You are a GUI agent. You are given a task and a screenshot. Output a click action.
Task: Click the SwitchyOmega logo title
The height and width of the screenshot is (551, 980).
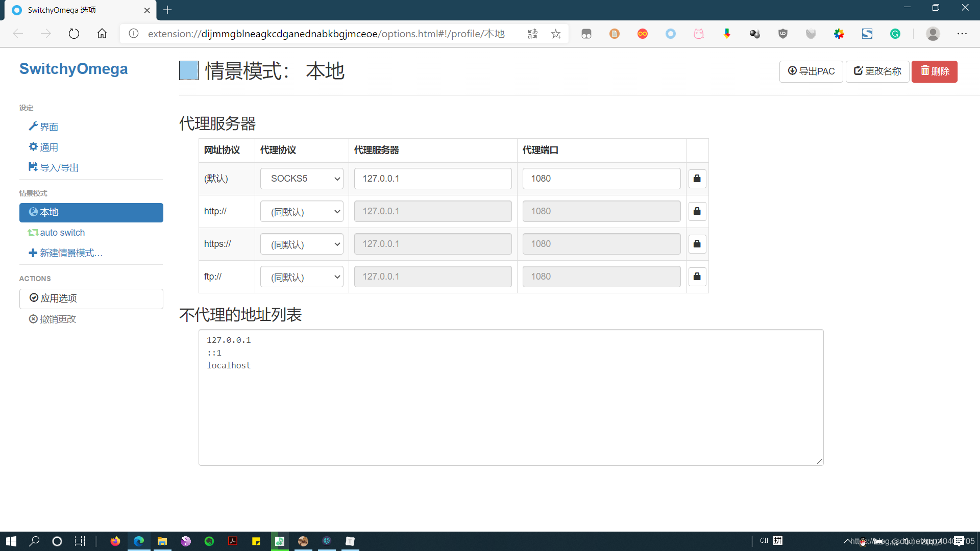point(73,69)
